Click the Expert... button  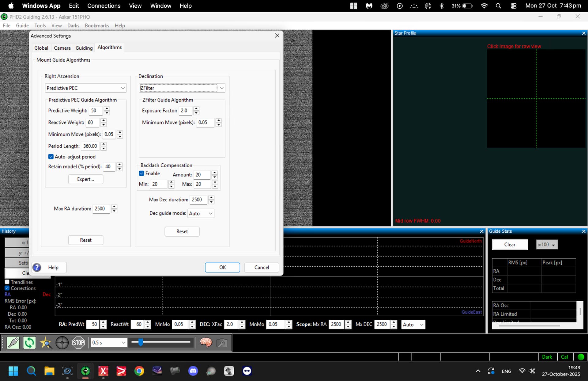coord(85,179)
